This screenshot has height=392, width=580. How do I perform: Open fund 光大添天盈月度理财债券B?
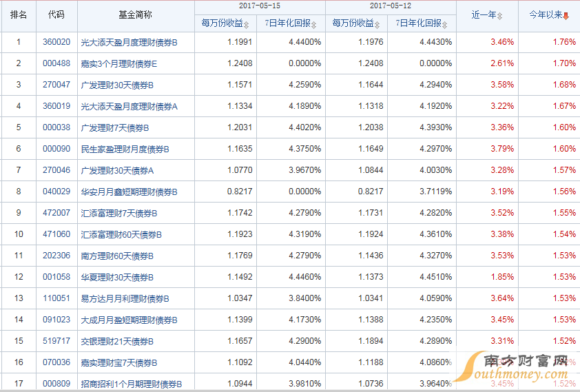pyautogui.click(x=129, y=43)
